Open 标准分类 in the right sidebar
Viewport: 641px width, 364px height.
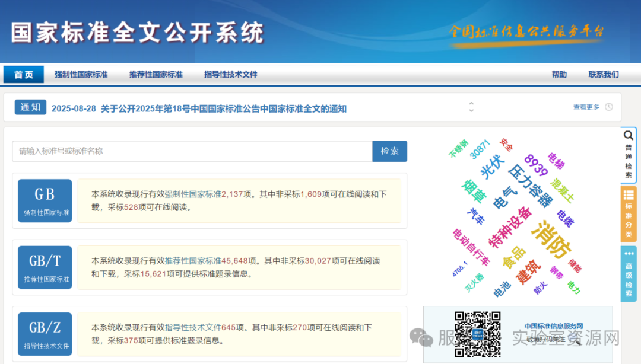[629, 214]
